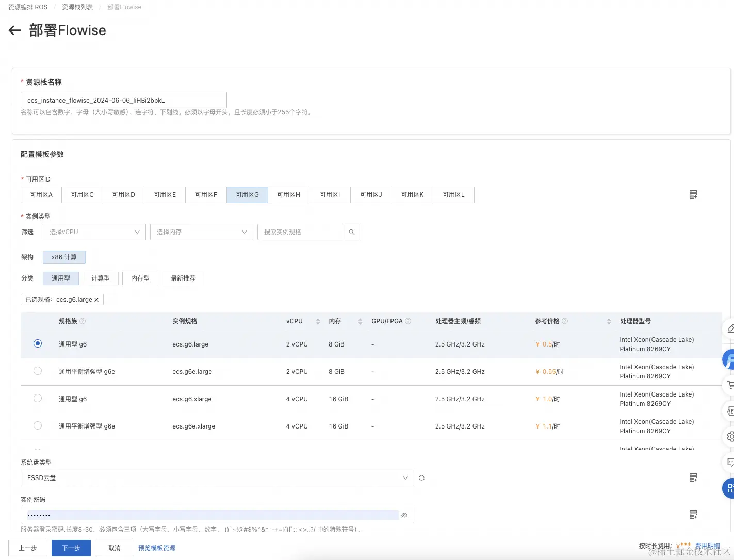This screenshot has height=560, width=734.
Task: Select availability zone 可用区I
Action: coord(330,195)
